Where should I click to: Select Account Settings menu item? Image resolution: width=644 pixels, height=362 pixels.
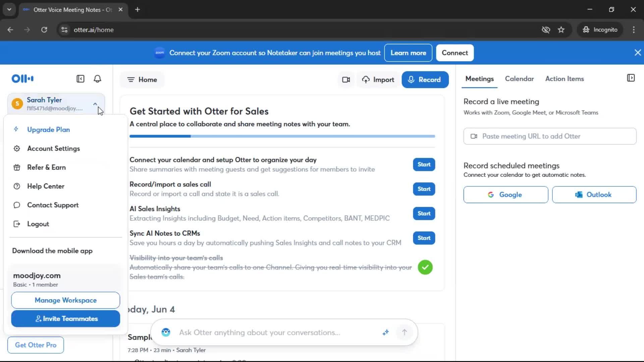53,148
